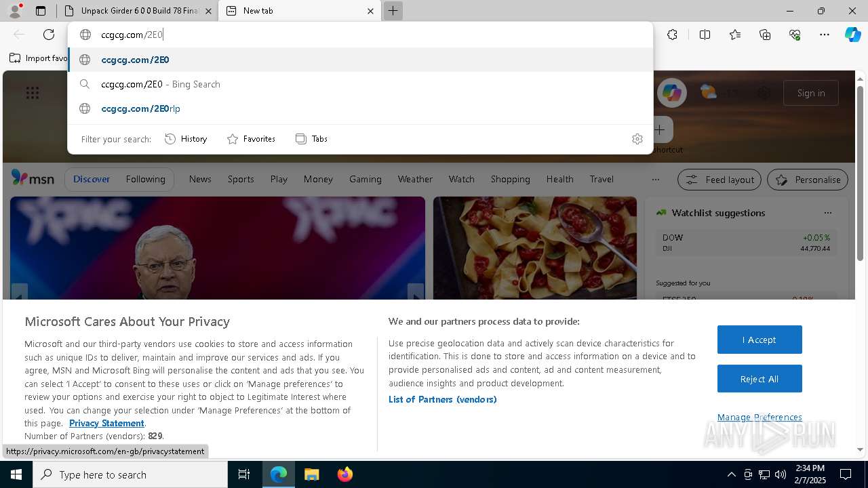Close the Unpack Girder tab

tap(209, 11)
